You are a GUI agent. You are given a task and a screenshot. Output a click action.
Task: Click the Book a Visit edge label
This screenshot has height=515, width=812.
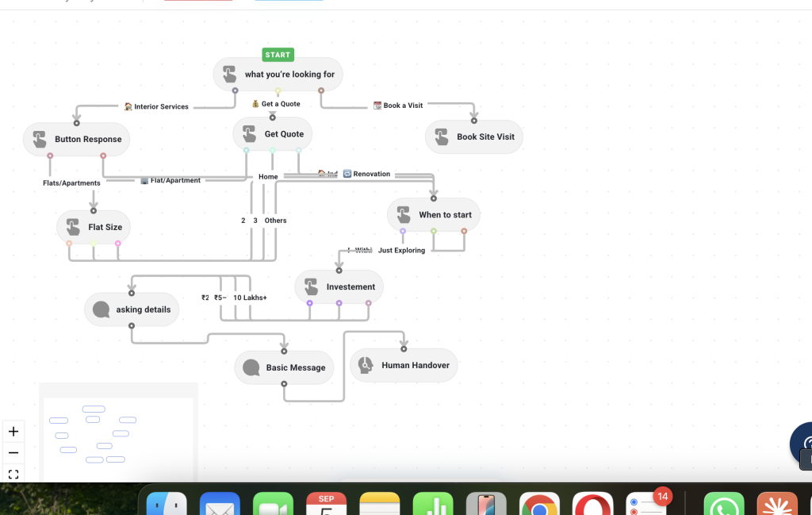(x=398, y=106)
